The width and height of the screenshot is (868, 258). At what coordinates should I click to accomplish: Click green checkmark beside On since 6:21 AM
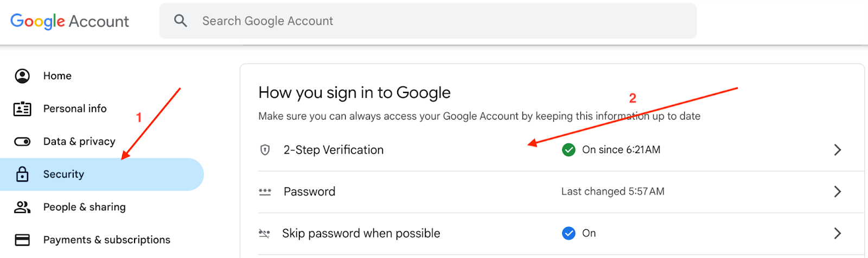coord(569,150)
